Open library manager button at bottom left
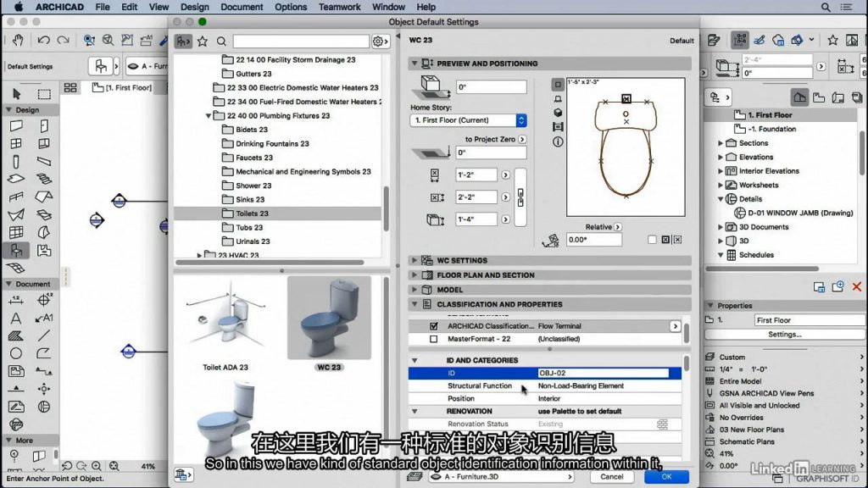Image resolution: width=868 pixels, height=488 pixels. [183, 474]
